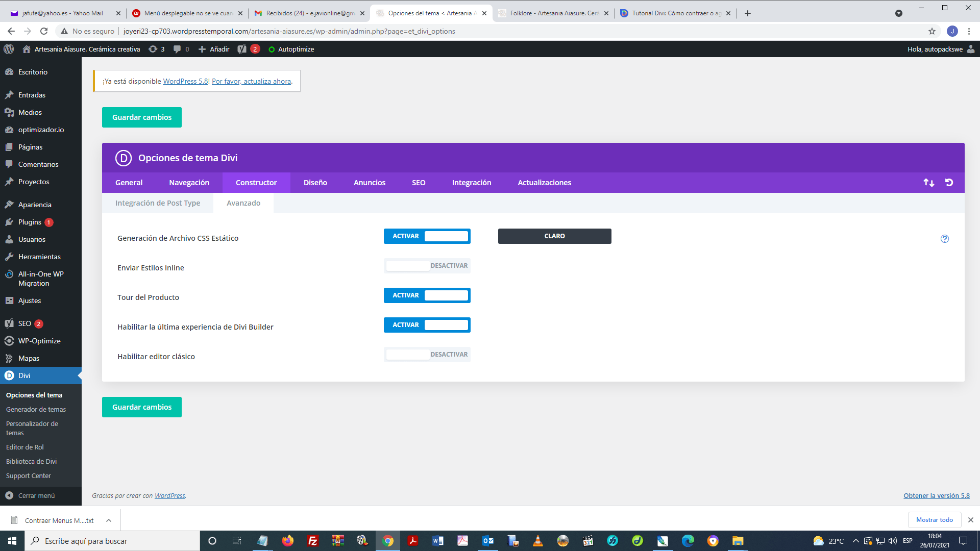980x551 pixels.
Task: Open Editor de Rol submenu item
Action: [25, 447]
